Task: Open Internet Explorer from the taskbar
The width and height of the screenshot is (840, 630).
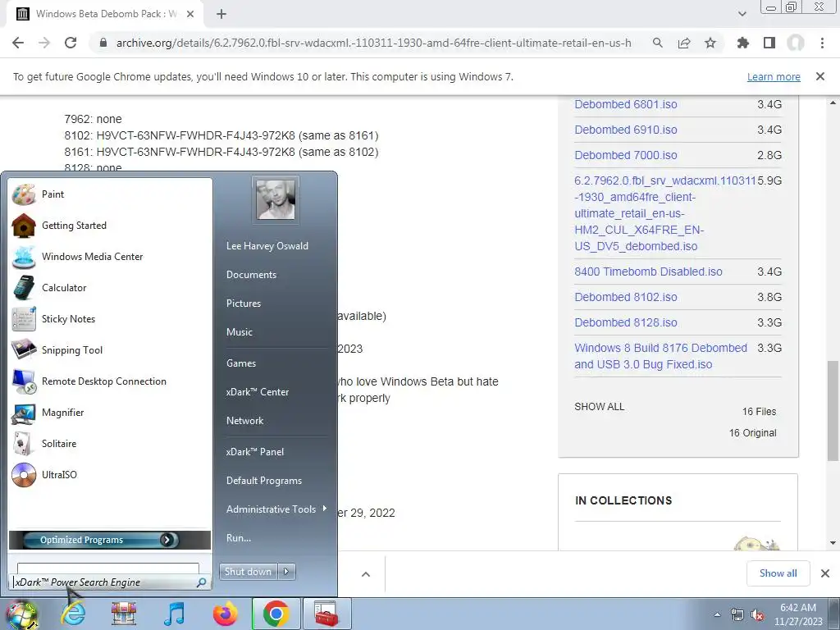Action: click(x=73, y=614)
